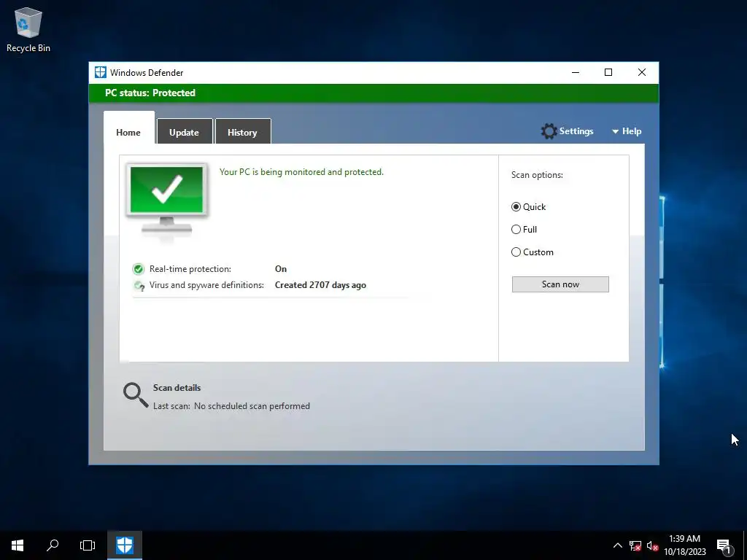
Task: Select the Full scan option
Action: (524, 230)
